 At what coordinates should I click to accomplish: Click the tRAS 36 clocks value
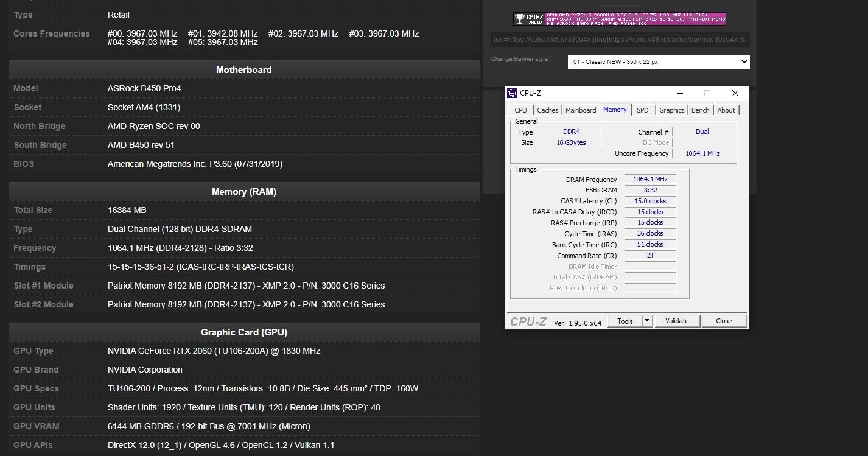click(x=650, y=233)
